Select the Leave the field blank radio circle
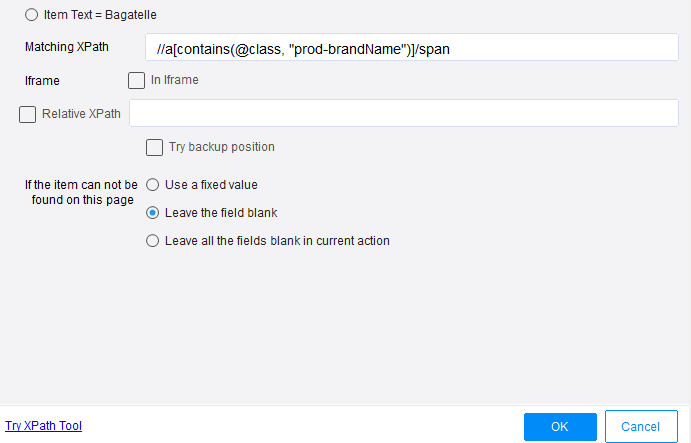691x443 pixels. point(153,213)
